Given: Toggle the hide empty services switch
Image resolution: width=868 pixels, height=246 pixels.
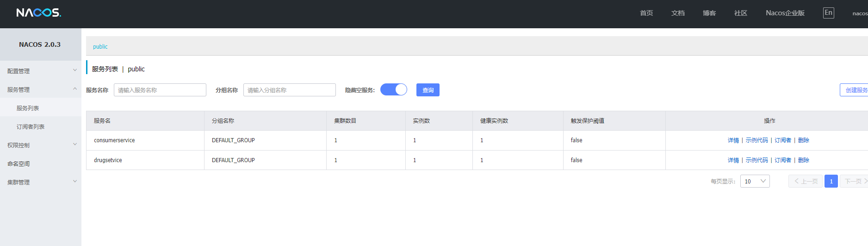Looking at the screenshot, I should (394, 89).
